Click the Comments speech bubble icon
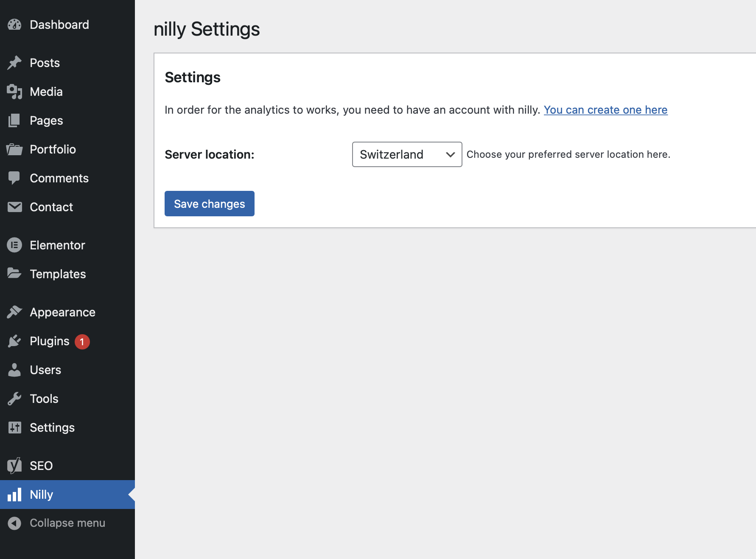Screen dimensions: 756x559 click(x=14, y=178)
